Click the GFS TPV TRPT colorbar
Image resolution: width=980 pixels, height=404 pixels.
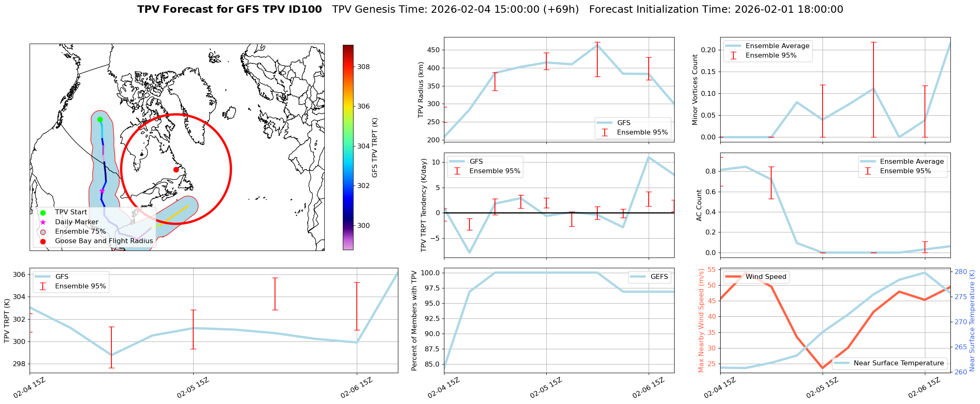pyautogui.click(x=348, y=147)
